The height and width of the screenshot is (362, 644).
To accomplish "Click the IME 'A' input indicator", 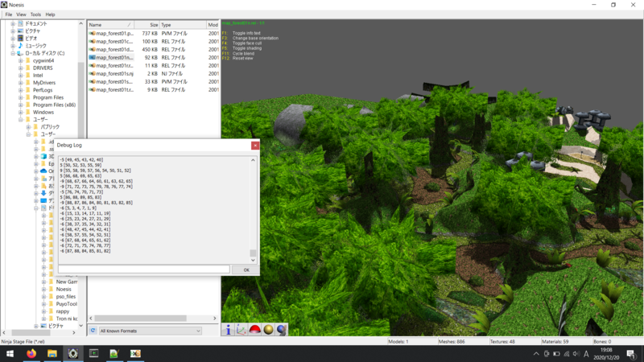I will 586,354.
